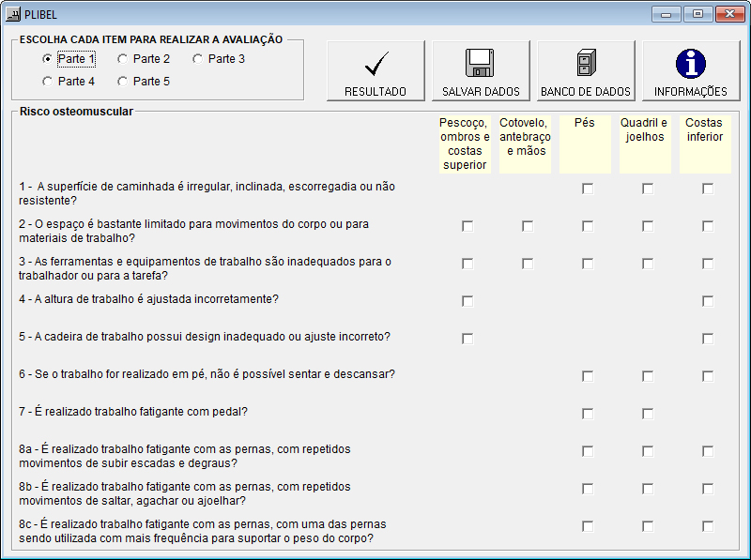Check question 3 Pescoço, ombros checkbox
Screen dimensions: 751x560
467,264
